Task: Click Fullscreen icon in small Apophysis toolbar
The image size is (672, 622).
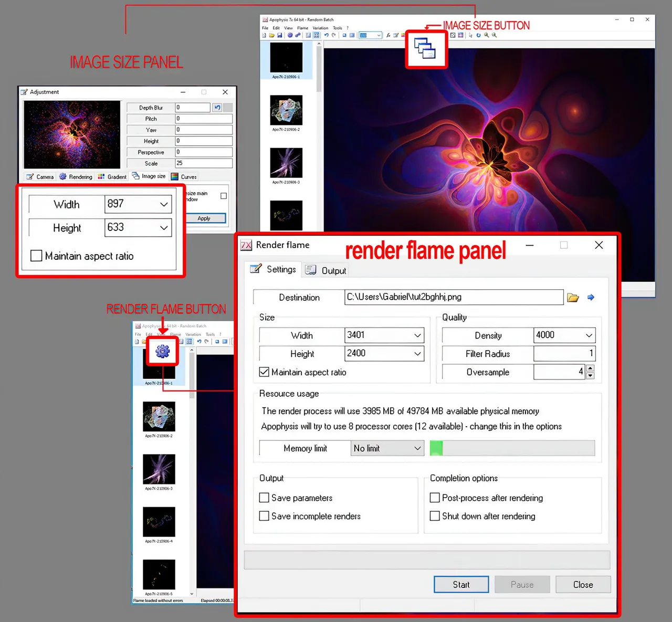Action: (x=225, y=341)
